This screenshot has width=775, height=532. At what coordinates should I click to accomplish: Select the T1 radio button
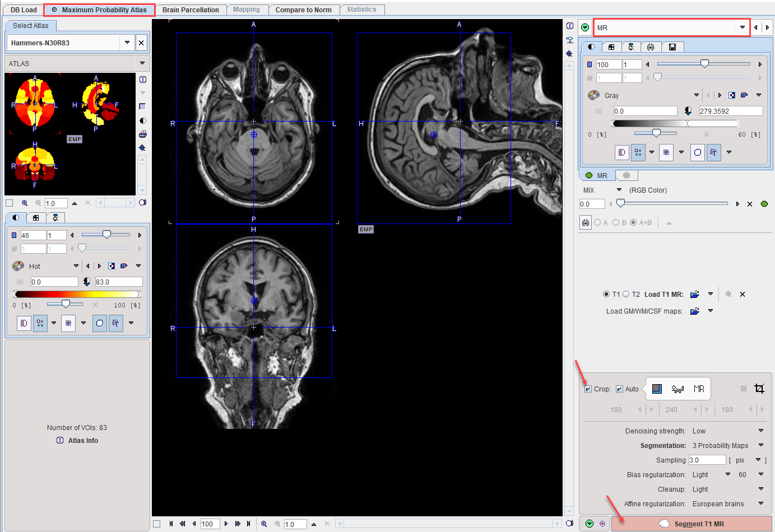(606, 294)
